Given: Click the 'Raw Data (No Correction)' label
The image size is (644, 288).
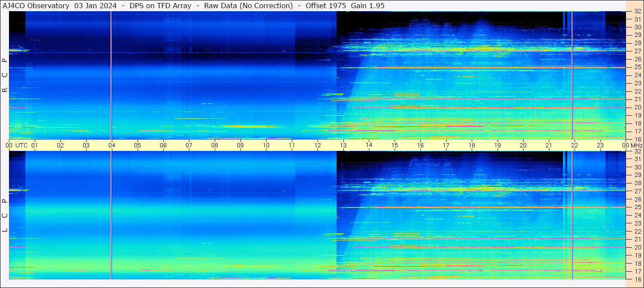Looking at the screenshot, I should 249,6.
